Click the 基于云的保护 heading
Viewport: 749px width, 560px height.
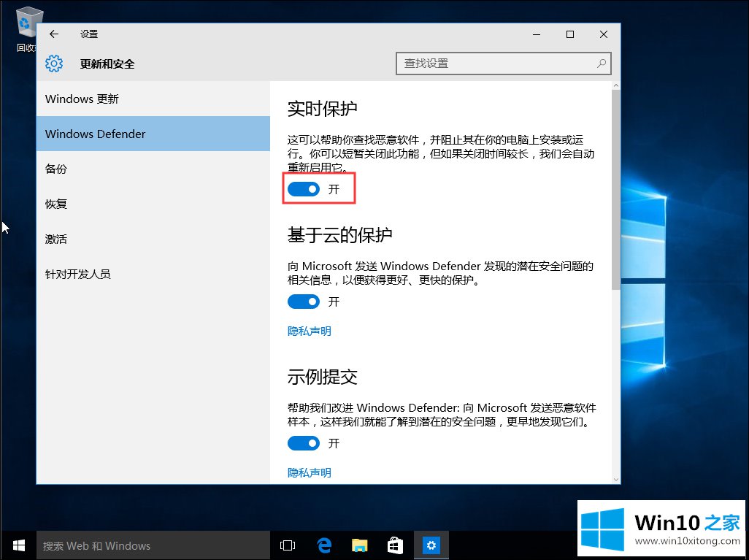tap(339, 234)
